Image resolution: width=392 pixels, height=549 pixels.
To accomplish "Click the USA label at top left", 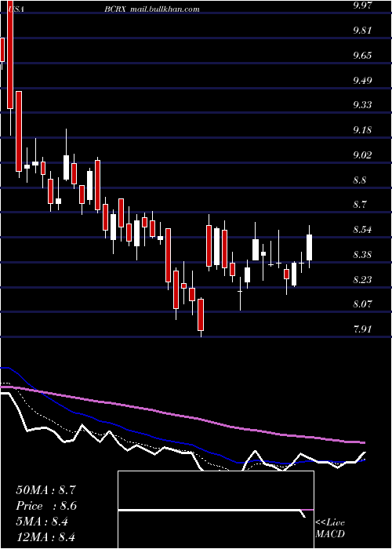I will pyautogui.click(x=16, y=9).
